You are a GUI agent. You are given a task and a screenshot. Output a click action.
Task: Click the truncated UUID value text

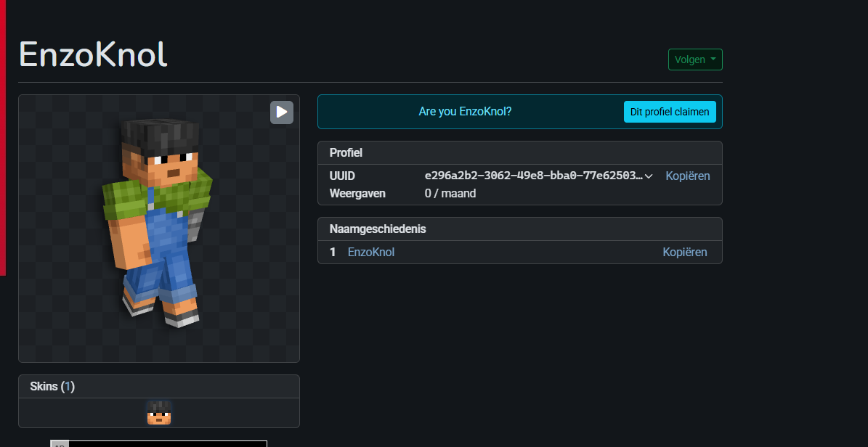coord(533,176)
